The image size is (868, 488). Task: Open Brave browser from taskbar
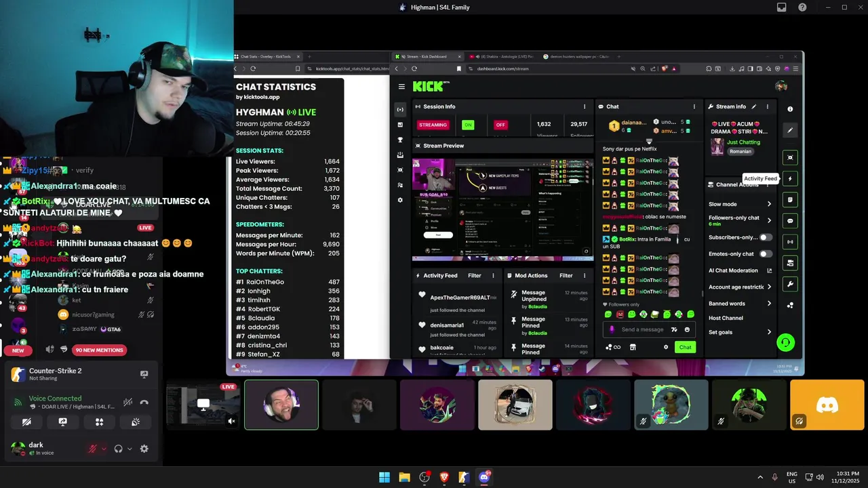click(444, 477)
